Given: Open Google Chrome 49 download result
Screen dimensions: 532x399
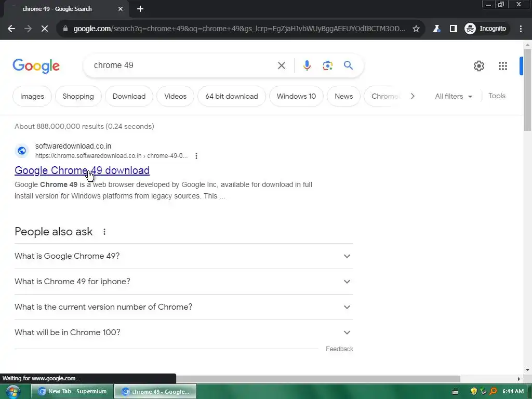Looking at the screenshot, I should (x=82, y=170).
